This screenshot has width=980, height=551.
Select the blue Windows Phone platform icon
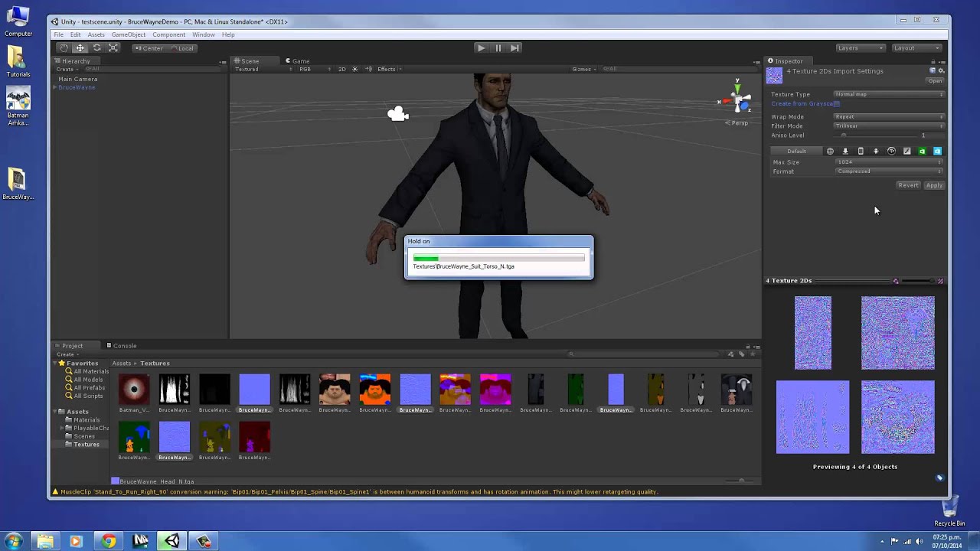pos(937,152)
